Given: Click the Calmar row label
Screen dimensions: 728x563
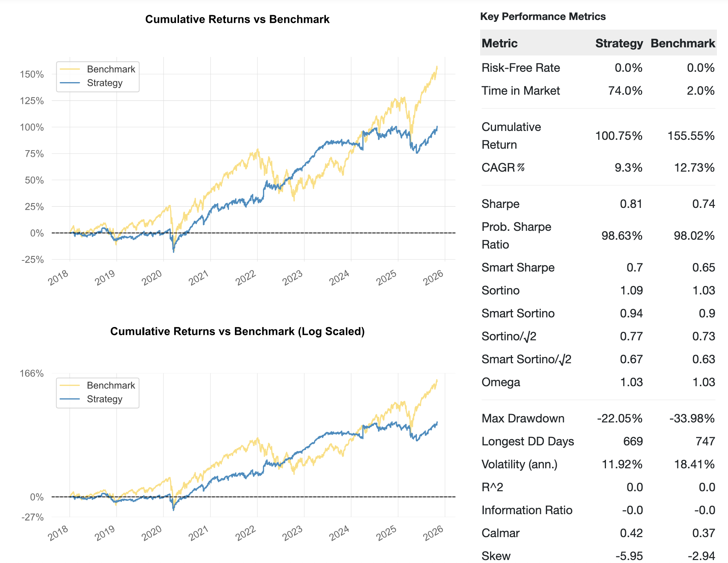Looking at the screenshot, I should pyautogui.click(x=500, y=533).
